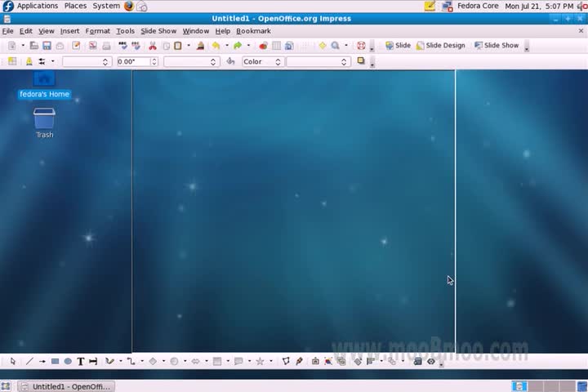Click the Open file folder icon
Viewport: 588px width, 392px height.
click(34, 46)
